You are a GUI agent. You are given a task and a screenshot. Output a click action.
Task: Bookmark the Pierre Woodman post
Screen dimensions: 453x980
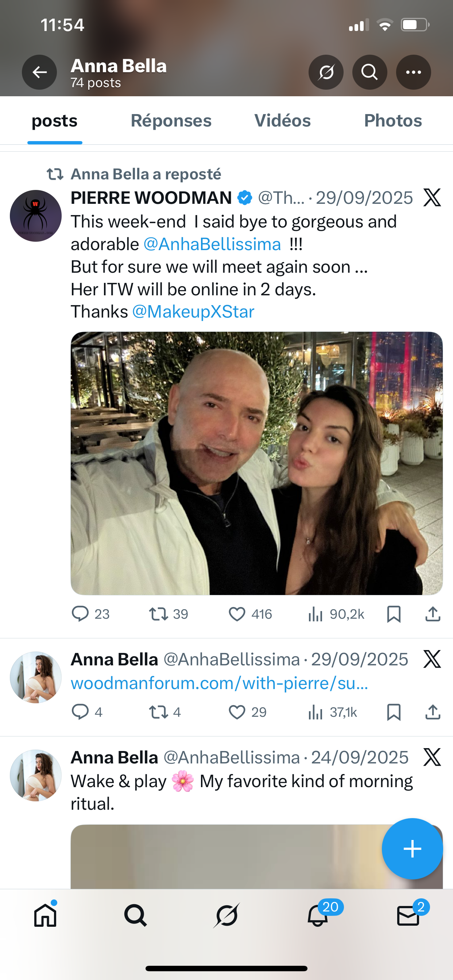tap(394, 614)
